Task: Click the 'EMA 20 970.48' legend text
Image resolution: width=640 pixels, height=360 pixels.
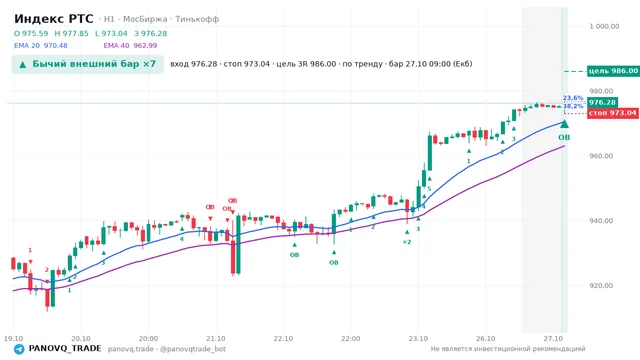Action: (x=40, y=45)
